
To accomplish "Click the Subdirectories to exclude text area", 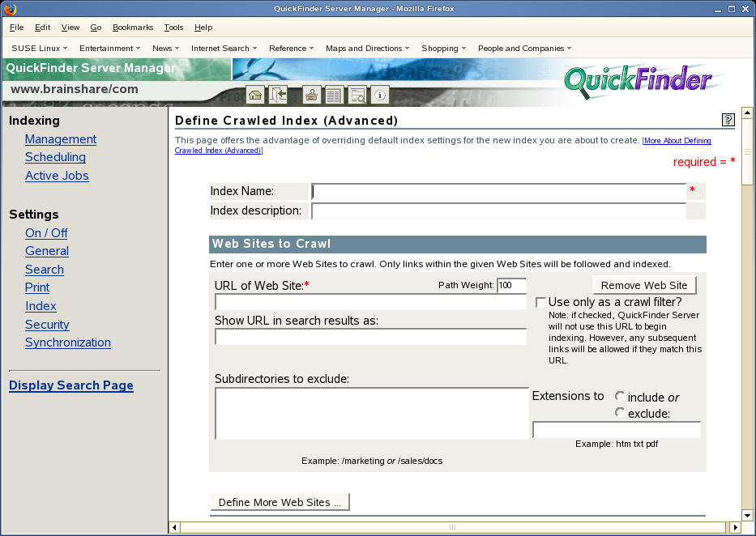I will tap(372, 414).
